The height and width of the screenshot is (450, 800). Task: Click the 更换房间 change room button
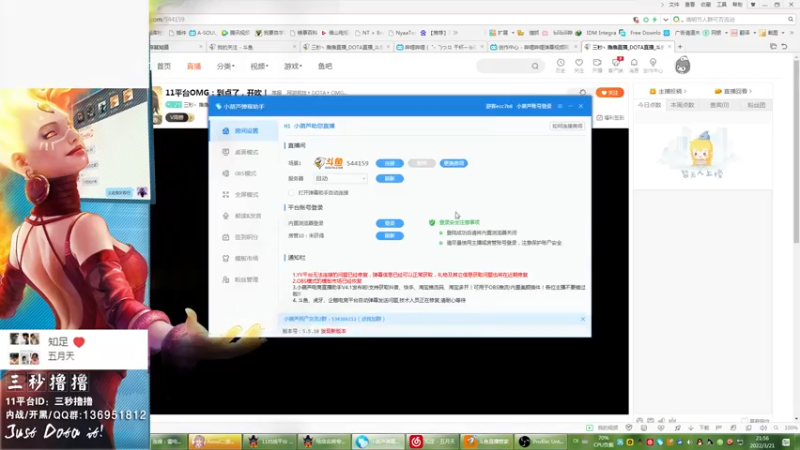[454, 163]
